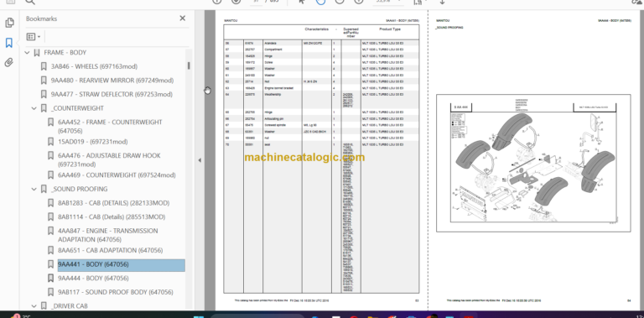Click the "Bookmarks" panel title
This screenshot has height=318, width=644.
point(41,18)
